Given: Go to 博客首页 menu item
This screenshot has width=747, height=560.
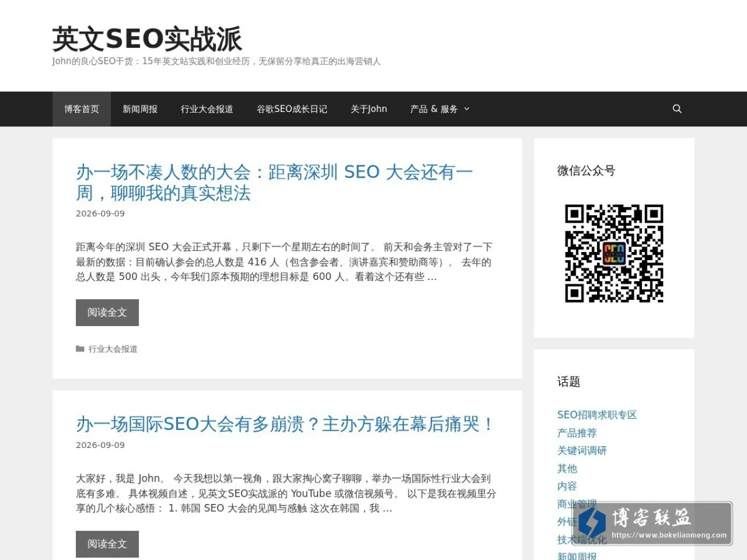Looking at the screenshot, I should (x=82, y=109).
